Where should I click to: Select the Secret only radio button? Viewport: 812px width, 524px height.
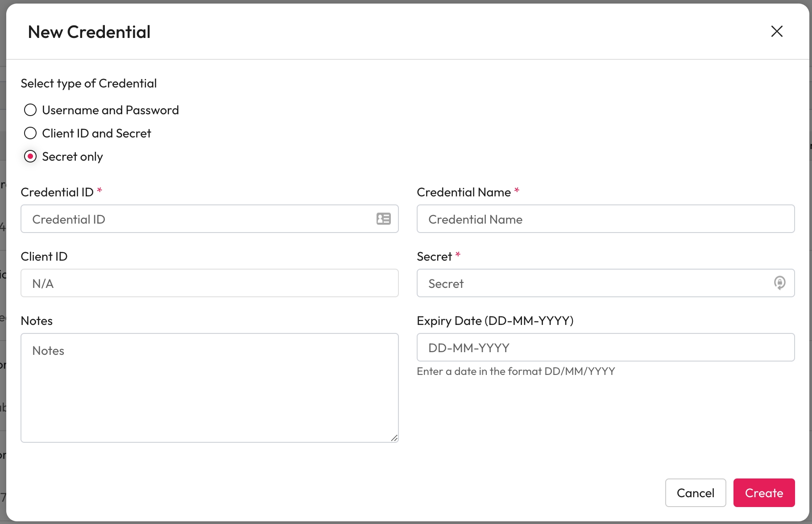coord(30,156)
